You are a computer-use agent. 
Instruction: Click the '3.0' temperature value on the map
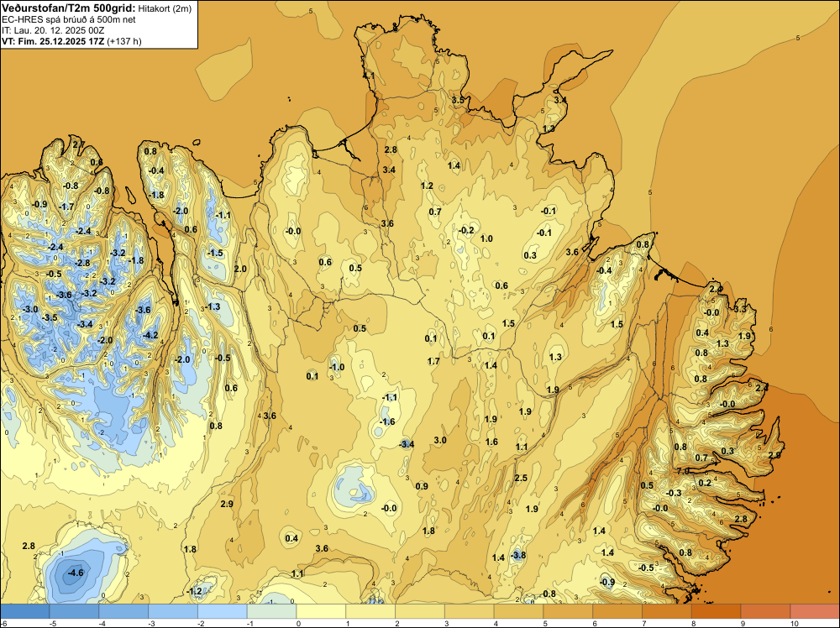coord(440,441)
